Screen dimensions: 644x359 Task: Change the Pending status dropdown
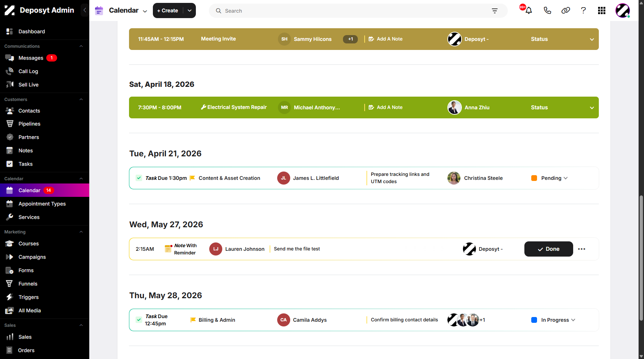tap(554, 178)
